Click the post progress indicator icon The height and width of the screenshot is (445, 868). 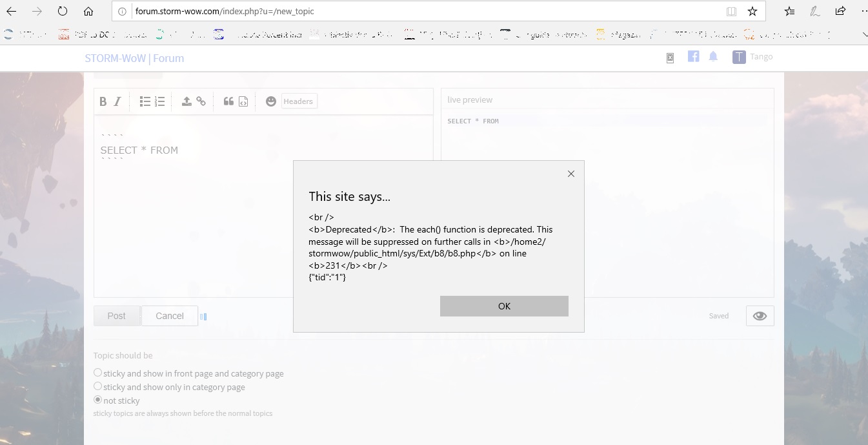point(203,316)
